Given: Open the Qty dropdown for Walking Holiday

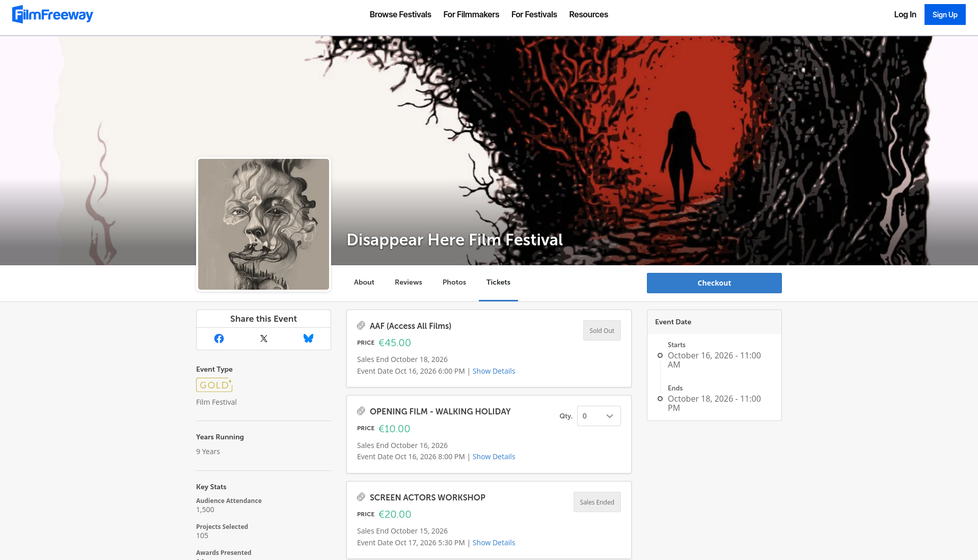Looking at the screenshot, I should (599, 416).
